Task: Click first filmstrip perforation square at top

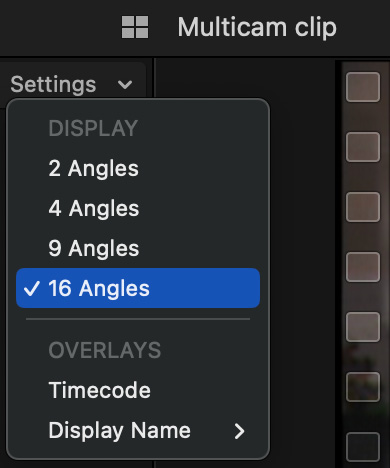Action: (363, 87)
